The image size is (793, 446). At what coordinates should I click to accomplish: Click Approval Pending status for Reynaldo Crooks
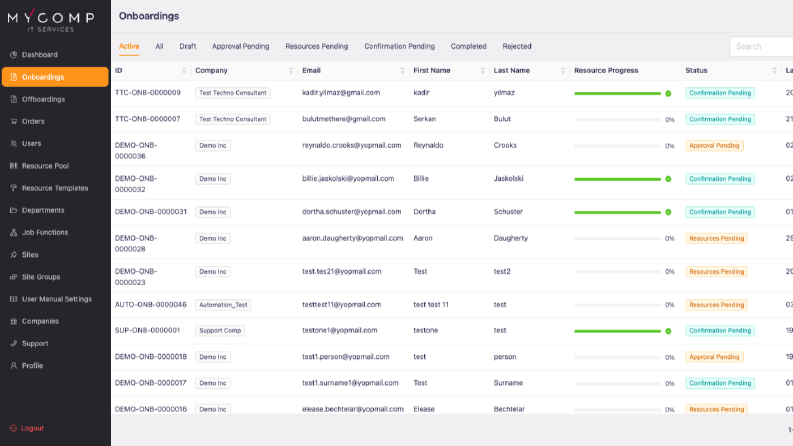point(714,146)
